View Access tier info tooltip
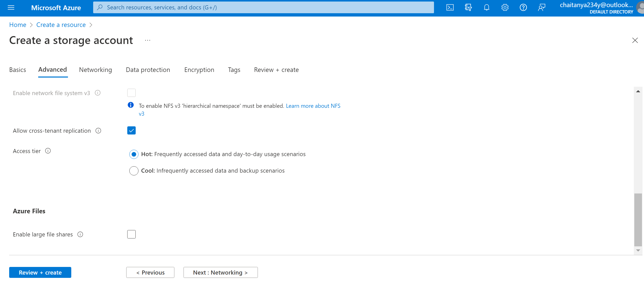 48,151
